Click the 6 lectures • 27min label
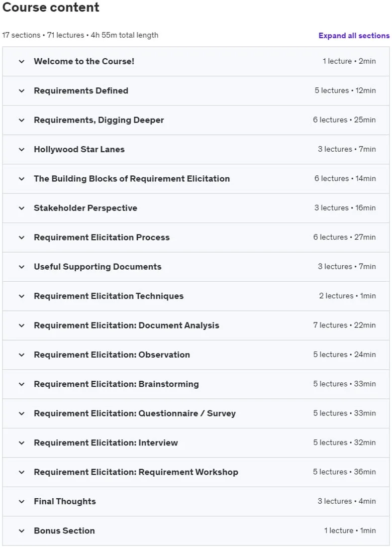The image size is (392, 548). [x=344, y=237]
